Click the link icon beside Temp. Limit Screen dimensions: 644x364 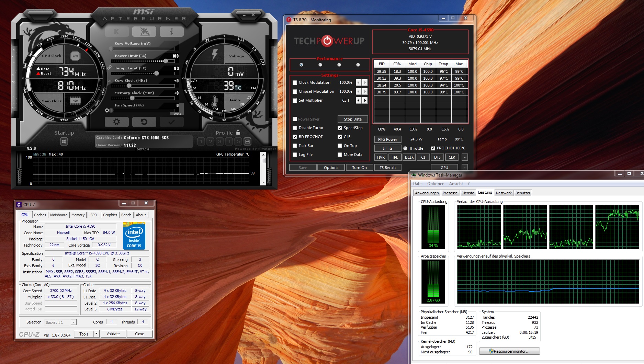109,68
